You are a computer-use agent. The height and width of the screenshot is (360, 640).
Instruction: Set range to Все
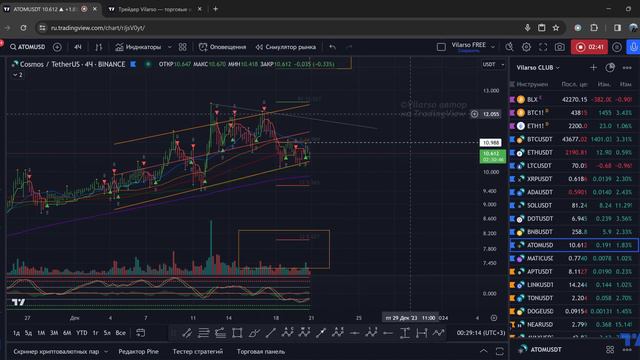[x=120, y=333]
